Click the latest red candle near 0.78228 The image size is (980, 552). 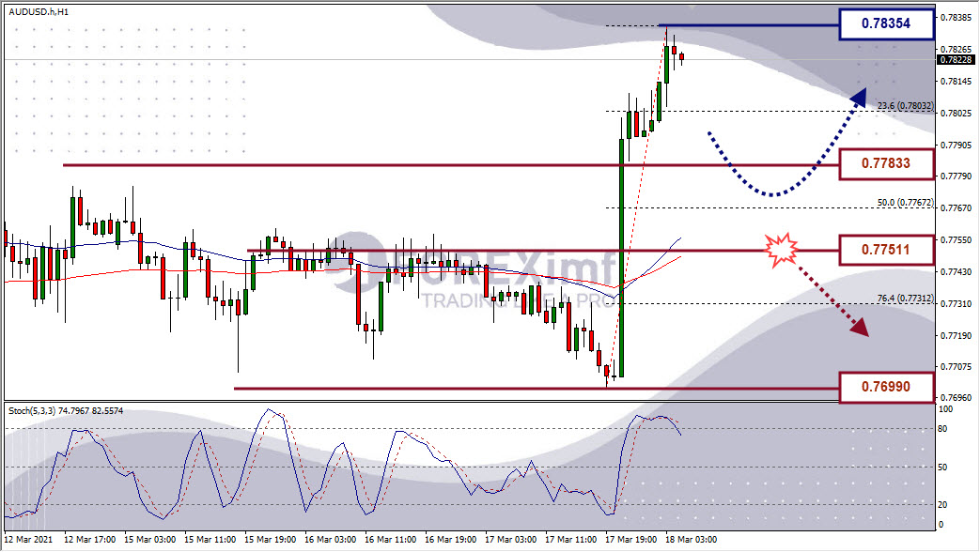(x=682, y=57)
